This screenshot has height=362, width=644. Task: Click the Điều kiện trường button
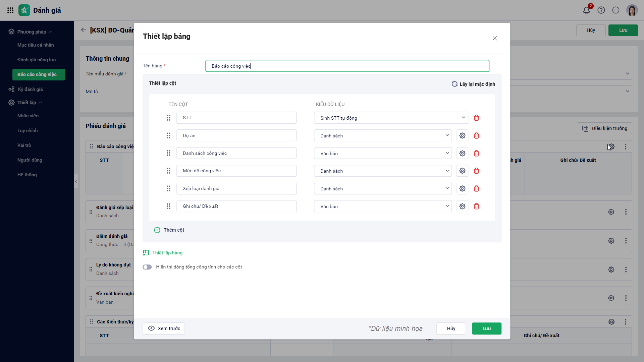604,128
